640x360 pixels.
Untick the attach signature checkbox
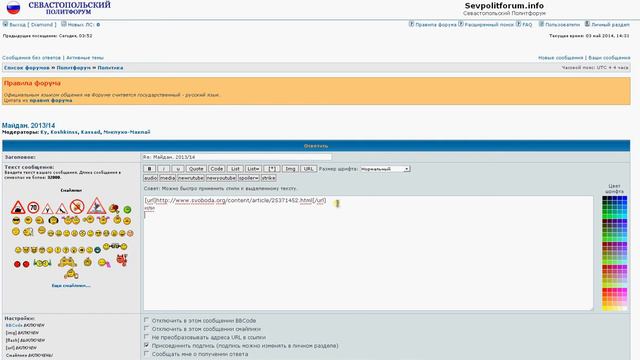coord(147,345)
